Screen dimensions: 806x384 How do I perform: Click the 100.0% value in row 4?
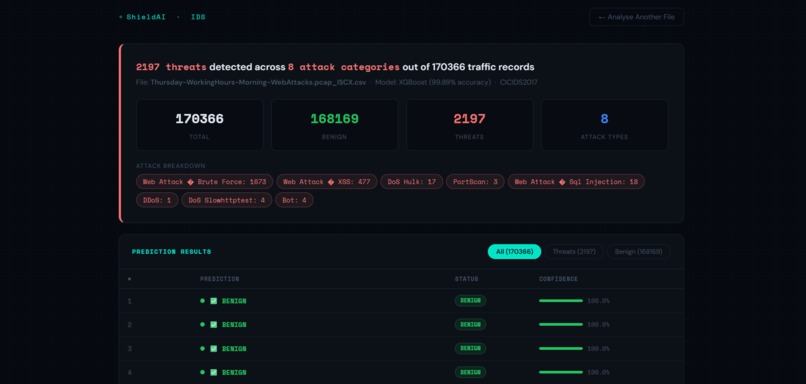point(598,372)
